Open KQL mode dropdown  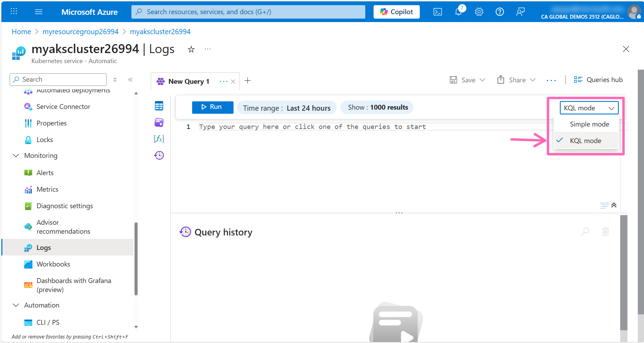[x=589, y=108]
